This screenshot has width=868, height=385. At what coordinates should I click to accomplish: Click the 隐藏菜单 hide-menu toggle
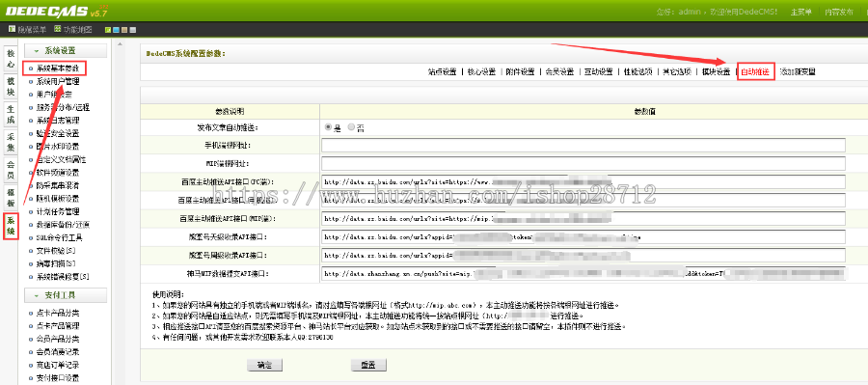tap(28, 29)
